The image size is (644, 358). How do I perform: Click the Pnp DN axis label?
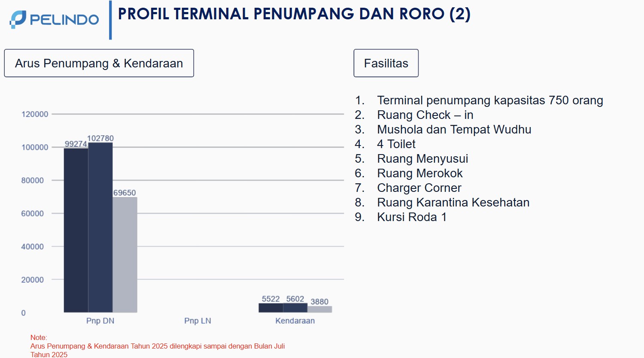[x=100, y=321]
